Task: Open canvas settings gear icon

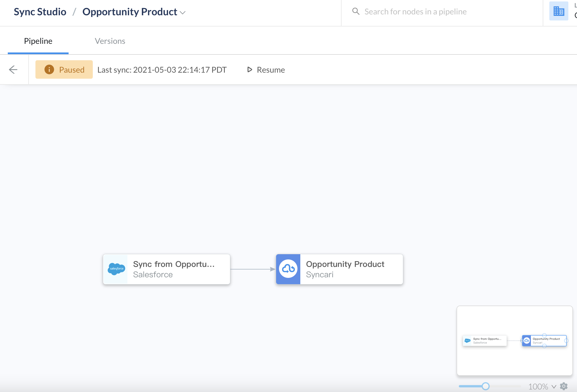Action: point(564,386)
